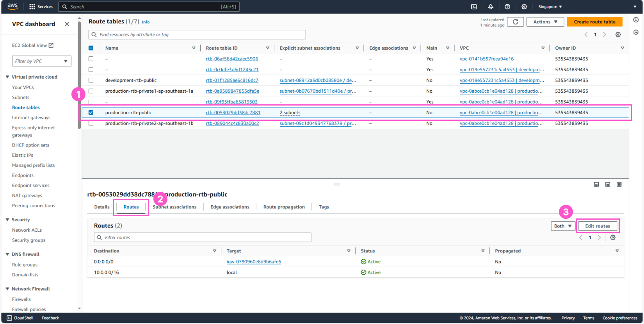This screenshot has width=644, height=324.
Task: Go to the next route tables page
Action: (x=605, y=35)
